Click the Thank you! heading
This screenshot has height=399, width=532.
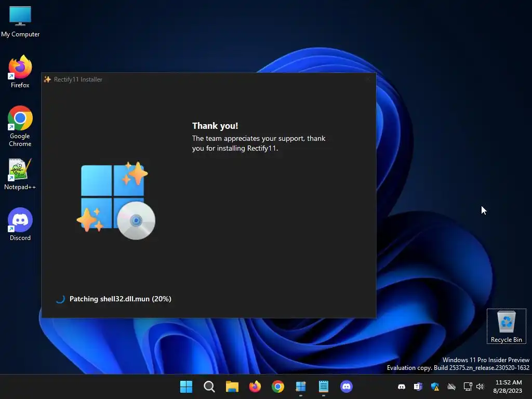(215, 126)
